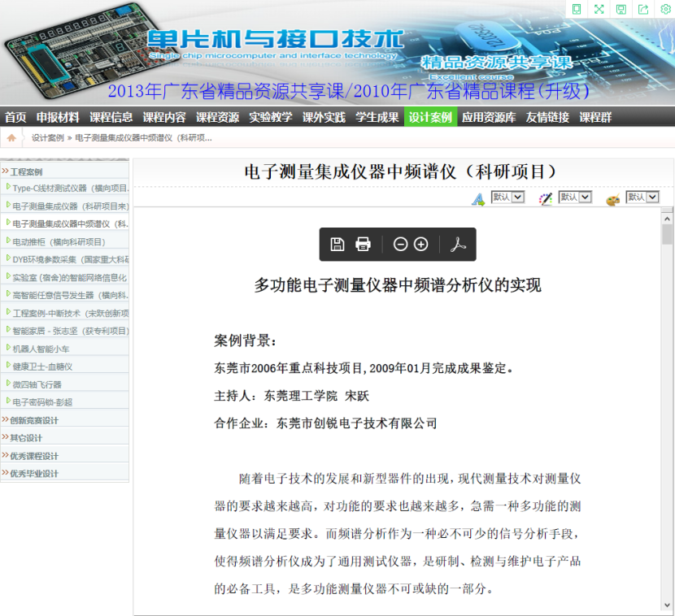The width and height of the screenshot is (675, 616).
Task: Print the document using printer icon
Action: [364, 244]
